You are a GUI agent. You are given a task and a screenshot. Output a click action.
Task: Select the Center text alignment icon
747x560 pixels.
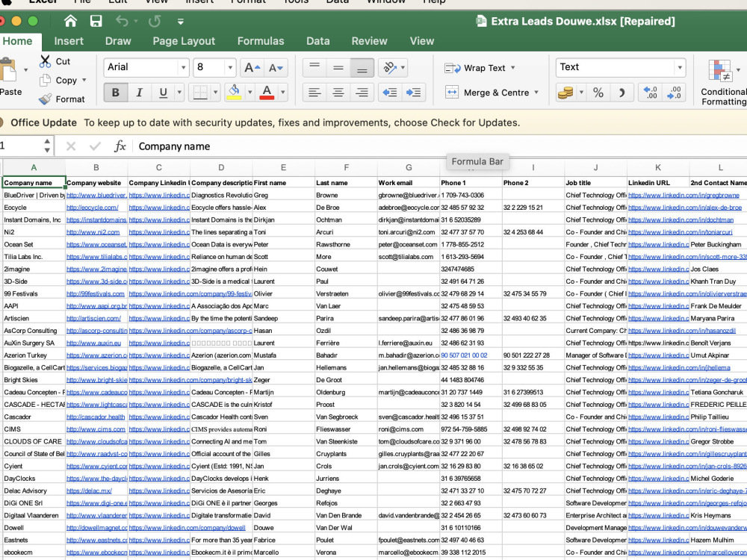click(x=338, y=93)
